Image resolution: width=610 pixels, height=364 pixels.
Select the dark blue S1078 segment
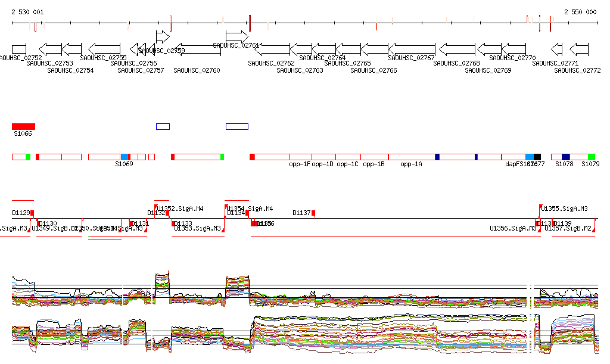565,157
